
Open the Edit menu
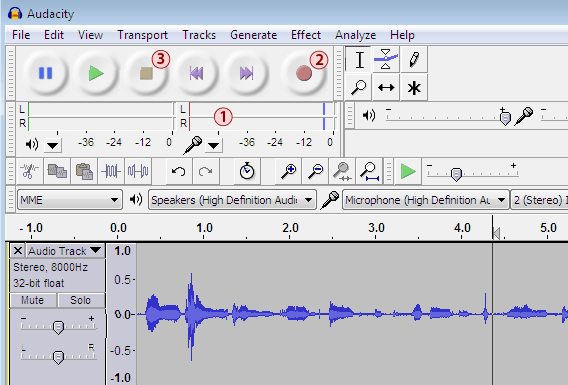[54, 35]
